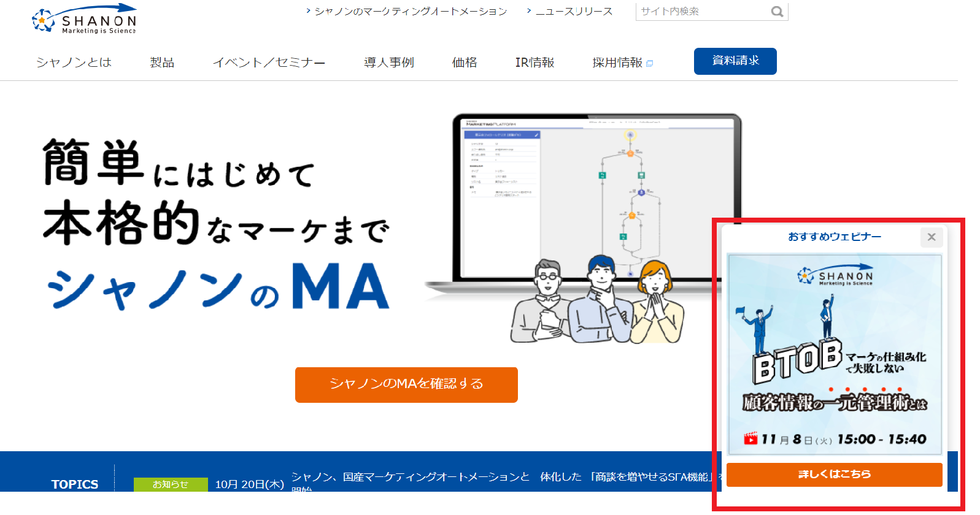Screen dimensions: 980x515
Task: Click the search magnifier icon
Action: (x=777, y=11)
